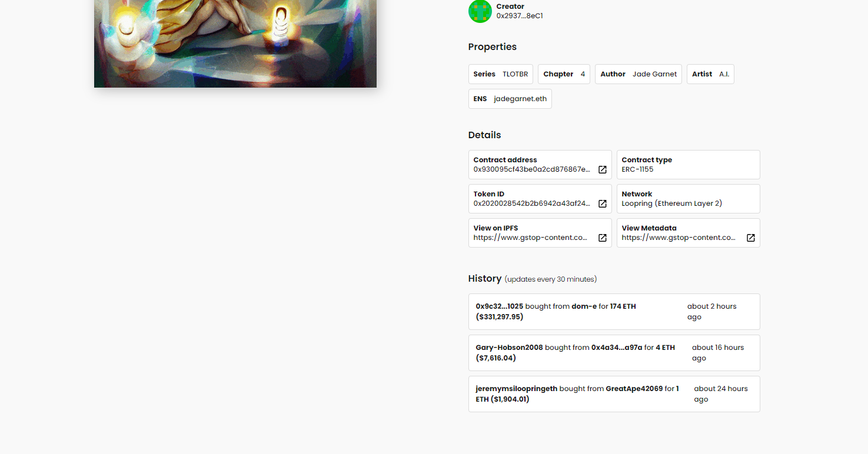The width and height of the screenshot is (868, 454).
Task: Open GreatApe42069 seller profile
Action: point(634,389)
